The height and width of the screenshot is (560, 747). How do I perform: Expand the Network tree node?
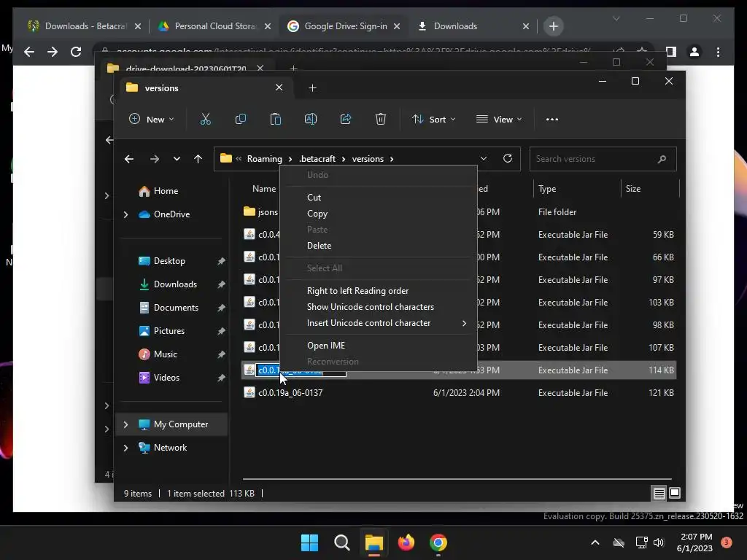click(x=125, y=448)
